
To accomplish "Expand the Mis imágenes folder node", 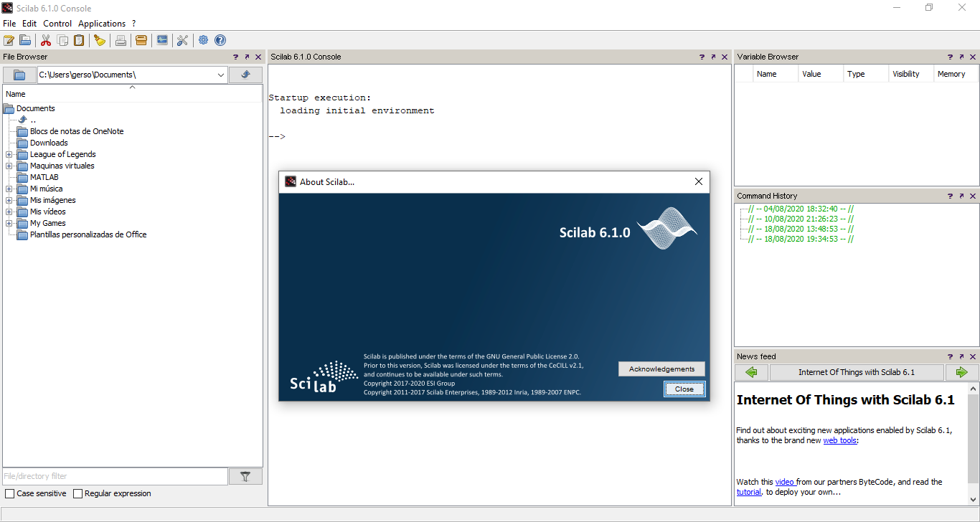I will (x=9, y=200).
